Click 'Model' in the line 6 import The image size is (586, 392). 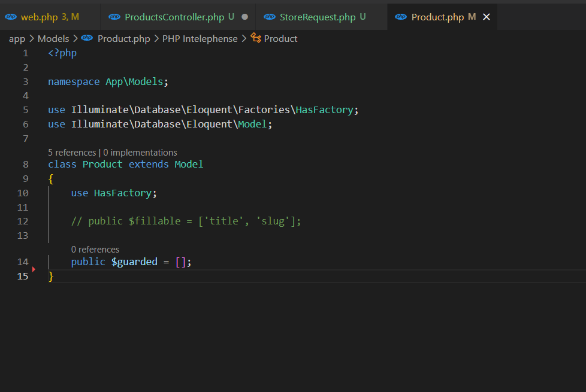[x=252, y=124]
